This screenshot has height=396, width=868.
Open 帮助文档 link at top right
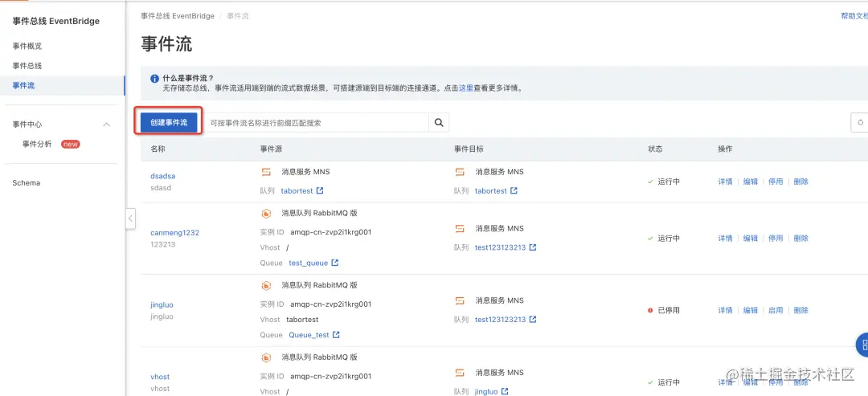coord(854,16)
